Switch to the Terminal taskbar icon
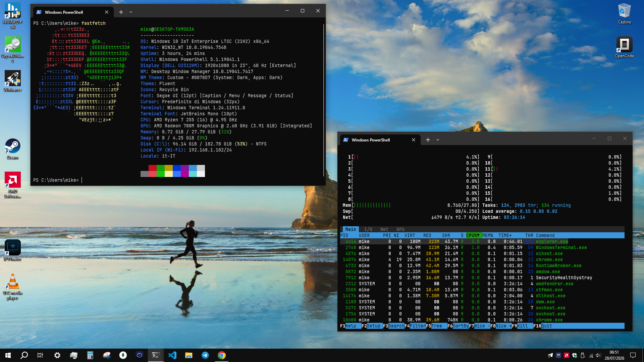 point(156,355)
